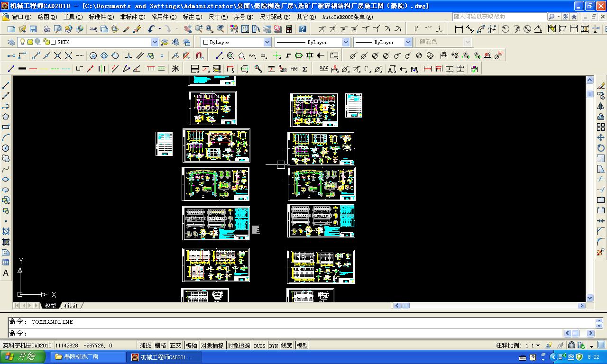
Task: Click the Erase tool icon
Action: click(x=601, y=85)
